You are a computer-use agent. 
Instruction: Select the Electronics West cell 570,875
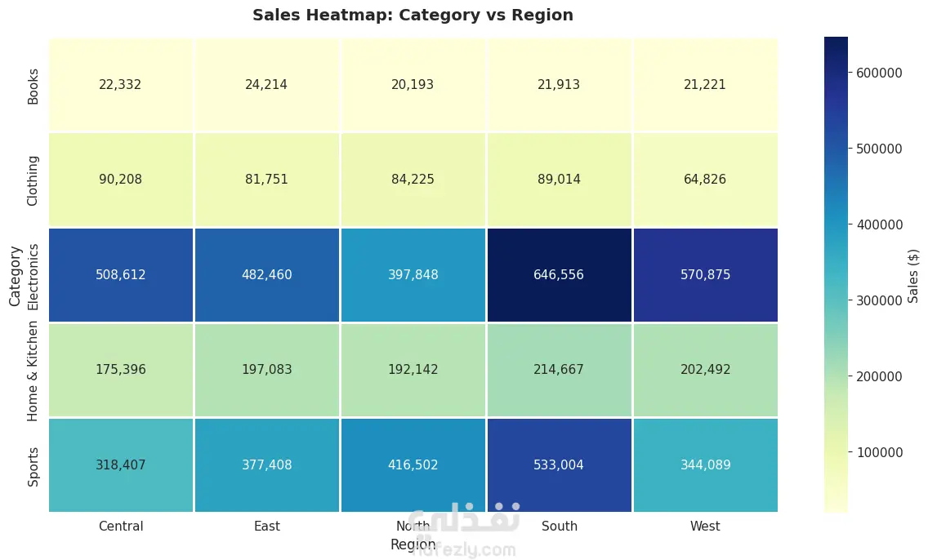tap(706, 275)
